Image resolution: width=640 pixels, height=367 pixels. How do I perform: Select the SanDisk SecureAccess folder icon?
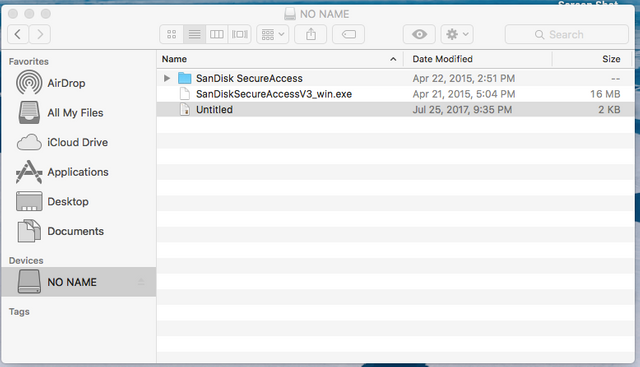185,78
